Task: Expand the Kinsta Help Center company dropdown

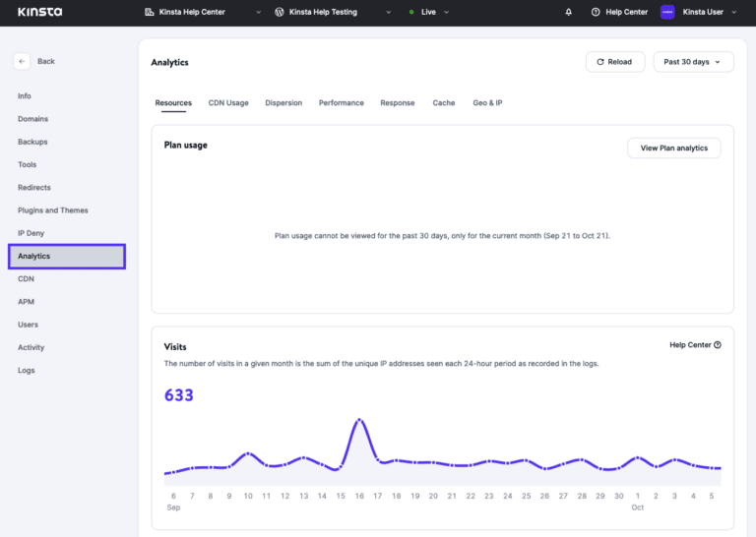Action: [x=258, y=12]
